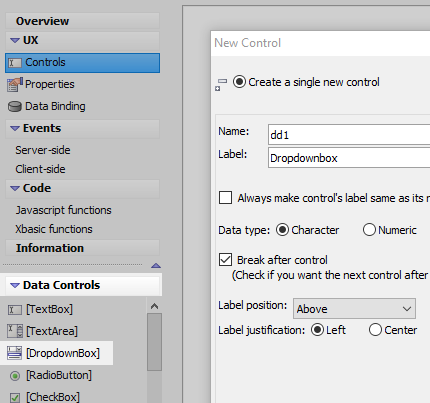The width and height of the screenshot is (430, 403).
Task: Collapse the UX section
Action: click(15, 41)
